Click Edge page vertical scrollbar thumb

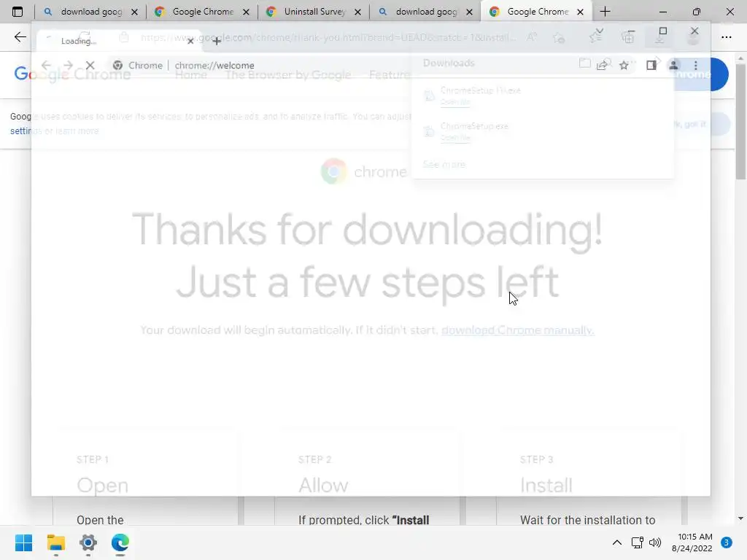[x=740, y=122]
